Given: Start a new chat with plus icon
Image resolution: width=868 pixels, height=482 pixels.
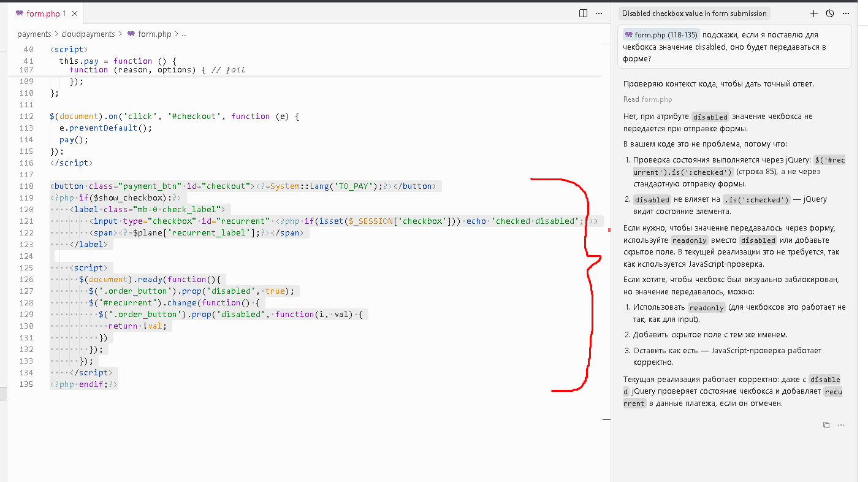Looking at the screenshot, I should point(813,13).
